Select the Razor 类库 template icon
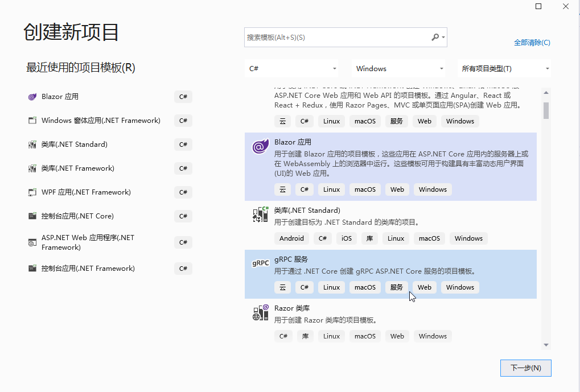Image resolution: width=580 pixels, height=392 pixels. [260, 312]
